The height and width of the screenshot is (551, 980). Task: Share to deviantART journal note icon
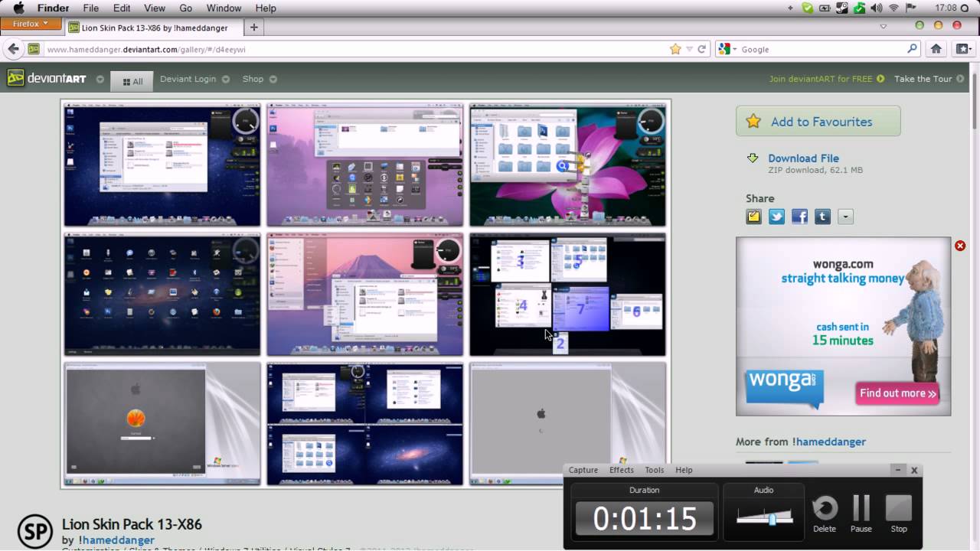(754, 217)
